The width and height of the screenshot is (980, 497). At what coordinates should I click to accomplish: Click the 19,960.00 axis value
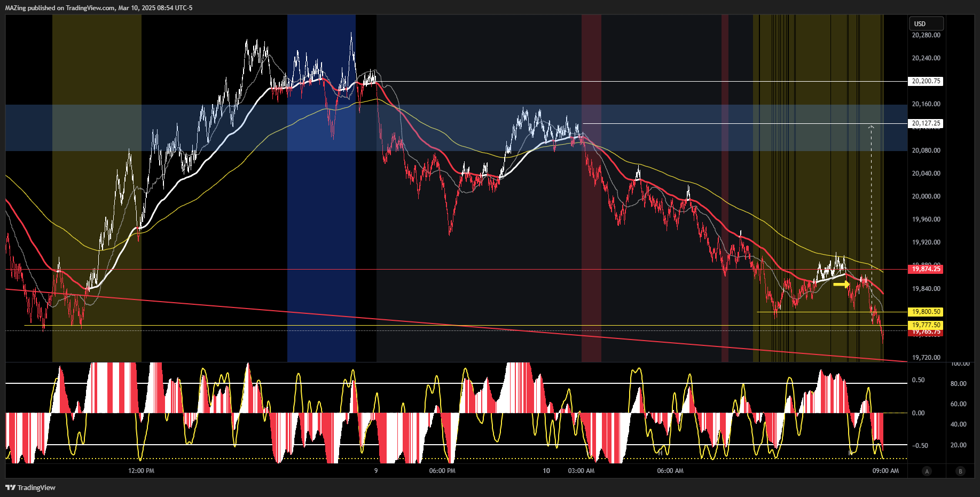926,219
